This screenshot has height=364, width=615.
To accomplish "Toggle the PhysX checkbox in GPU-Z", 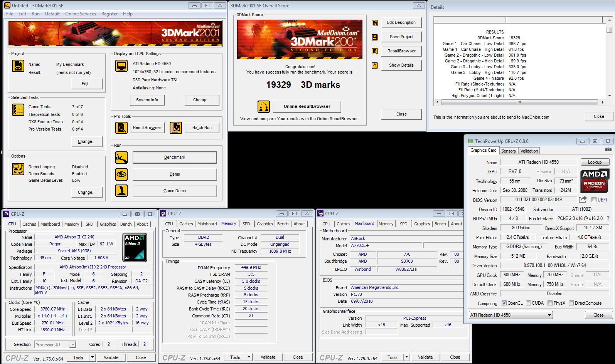I will click(x=550, y=303).
